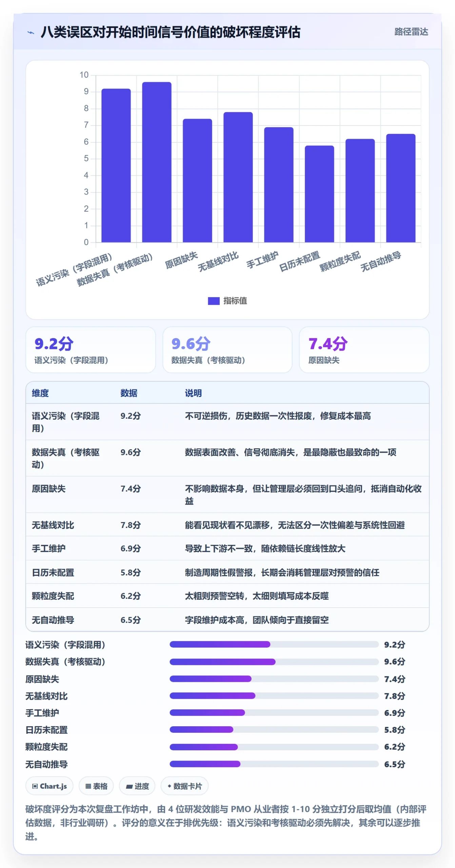Click 字段维护成本高 description text
Viewport: 455px width, 868px height.
tap(257, 620)
